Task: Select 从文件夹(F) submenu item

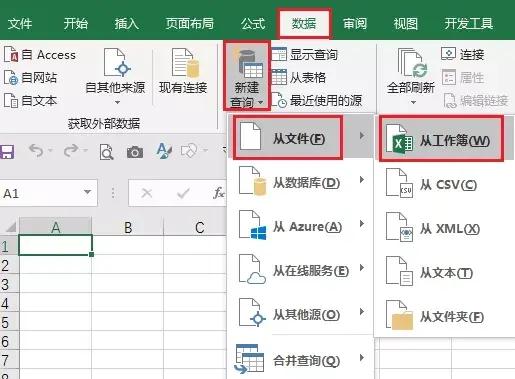Action: coord(445,316)
